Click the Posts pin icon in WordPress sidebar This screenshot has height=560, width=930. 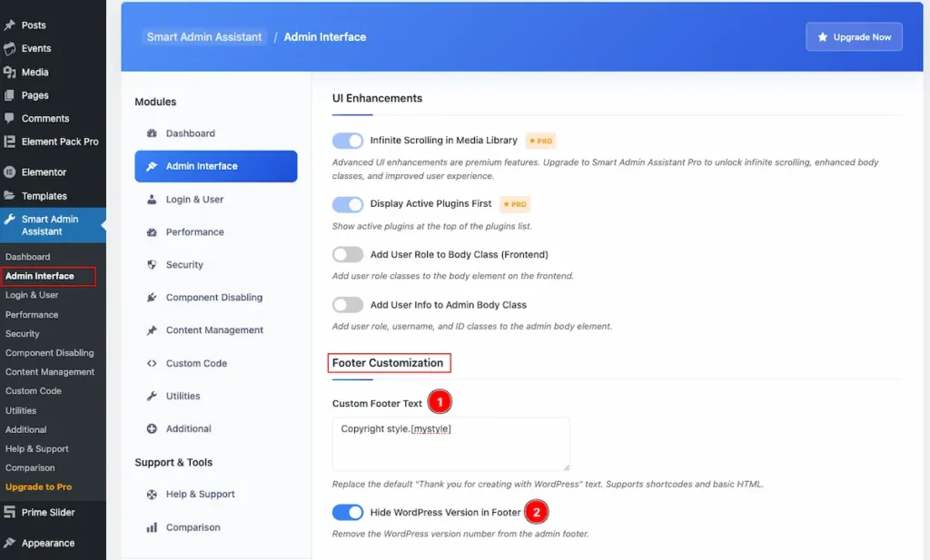click(9, 25)
